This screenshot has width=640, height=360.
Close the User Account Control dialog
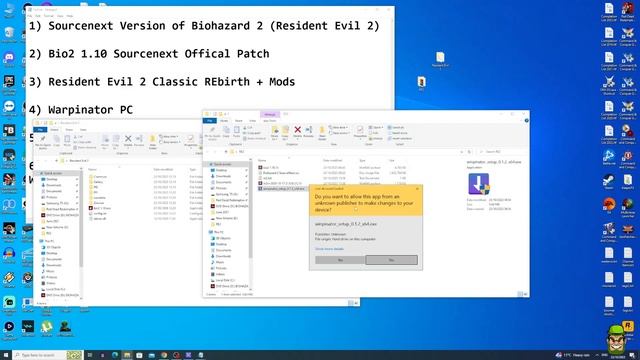[417, 189]
